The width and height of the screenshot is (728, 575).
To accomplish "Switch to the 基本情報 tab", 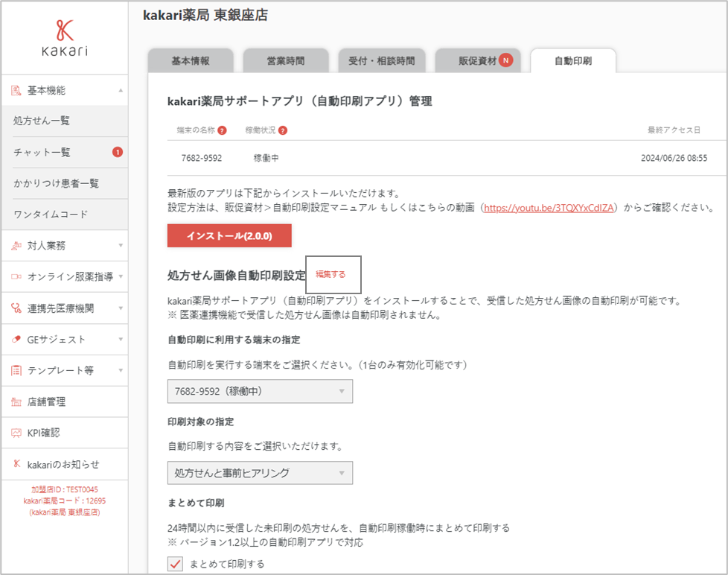I will tap(191, 61).
